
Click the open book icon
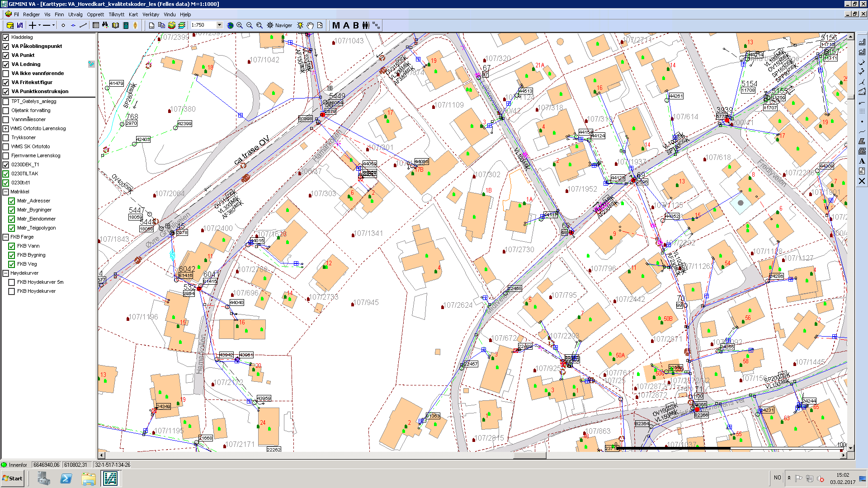click(116, 25)
